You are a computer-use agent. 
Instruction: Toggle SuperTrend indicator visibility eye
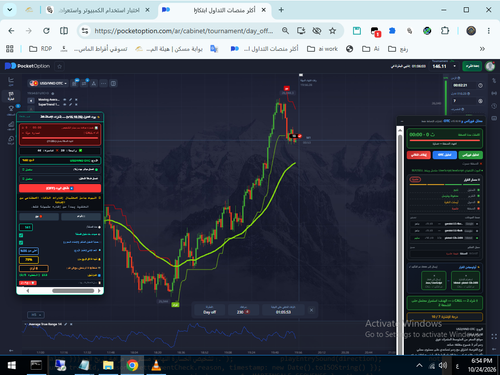pyautogui.click(x=65, y=104)
